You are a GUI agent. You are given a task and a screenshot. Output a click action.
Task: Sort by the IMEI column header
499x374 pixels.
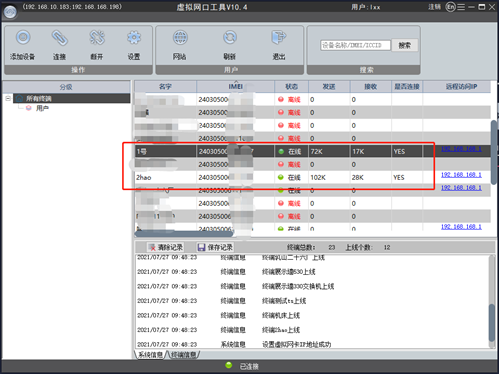[x=236, y=87]
